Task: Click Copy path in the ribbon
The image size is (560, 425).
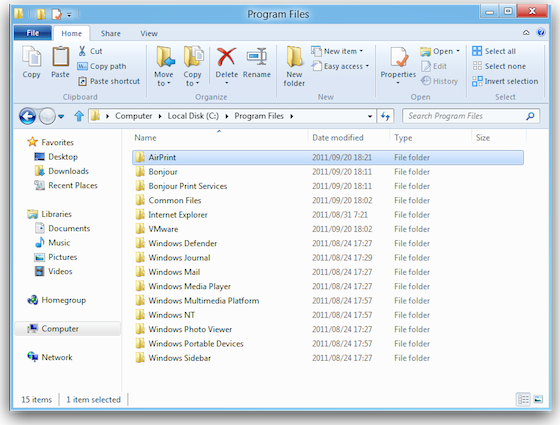Action: coord(102,66)
